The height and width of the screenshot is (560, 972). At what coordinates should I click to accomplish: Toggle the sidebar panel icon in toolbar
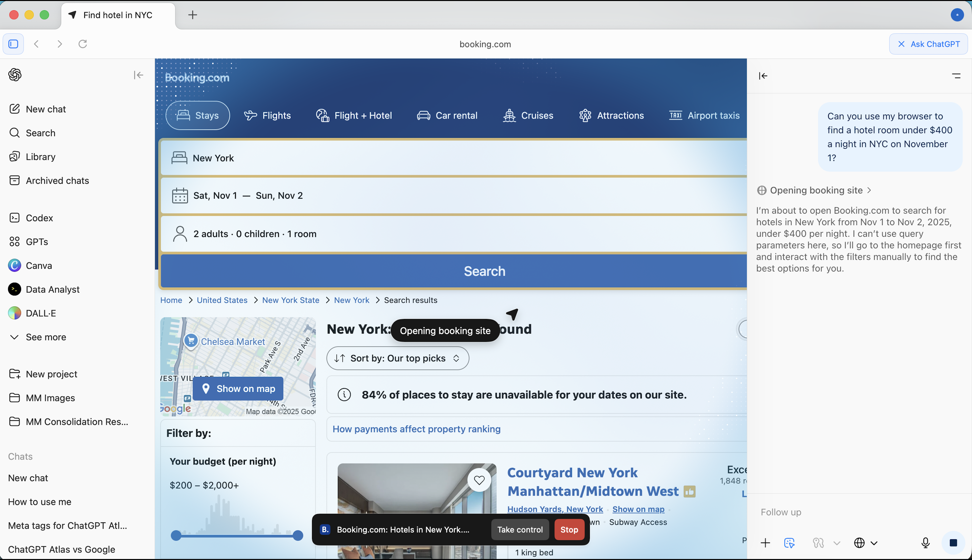14,44
